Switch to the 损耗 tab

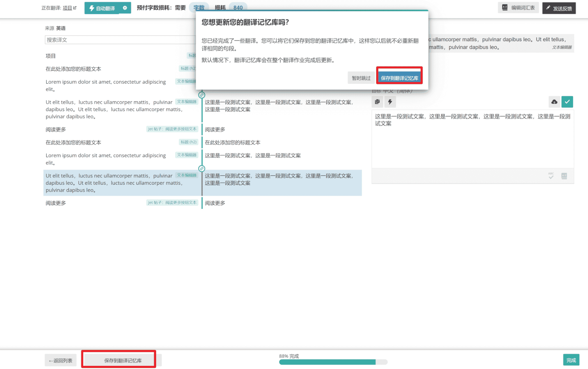(x=220, y=8)
